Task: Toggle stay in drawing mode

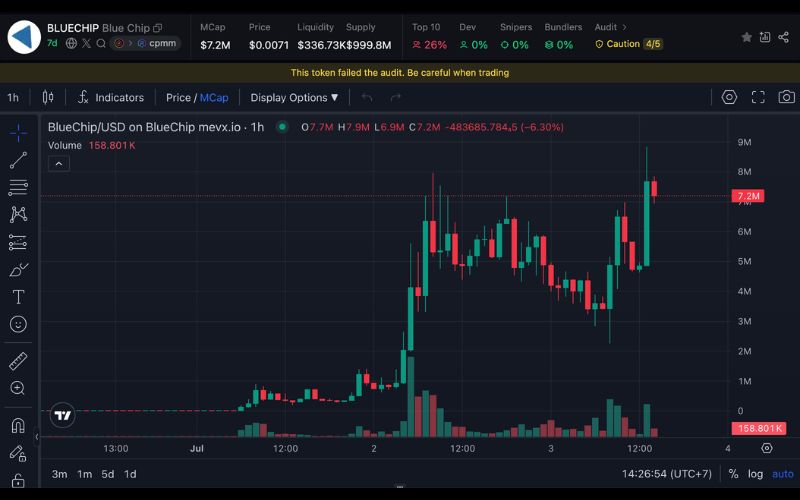Action: [x=18, y=453]
